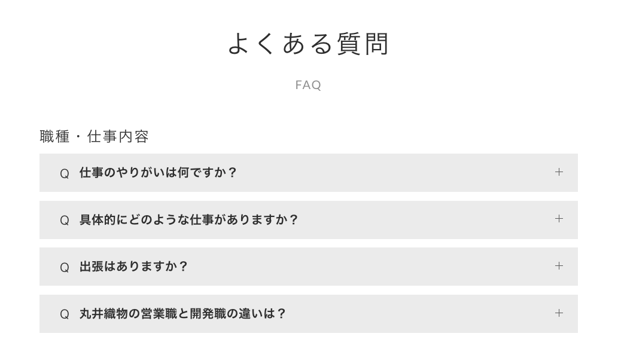The height and width of the screenshot is (364, 624).
Task: Open the question text 丸井織物の営業職と開発職の違いは？
Action: 182,314
